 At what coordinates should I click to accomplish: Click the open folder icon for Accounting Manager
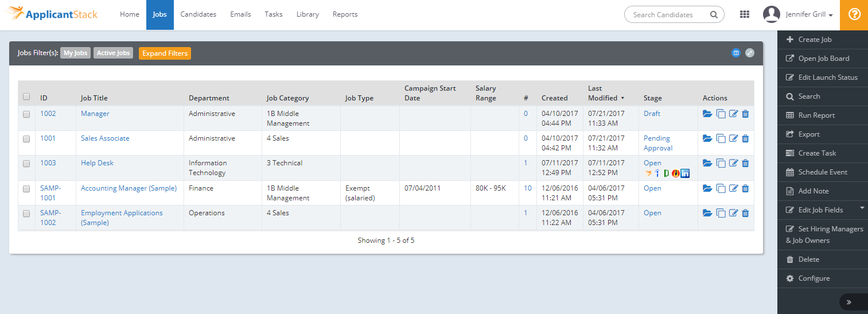[707, 188]
